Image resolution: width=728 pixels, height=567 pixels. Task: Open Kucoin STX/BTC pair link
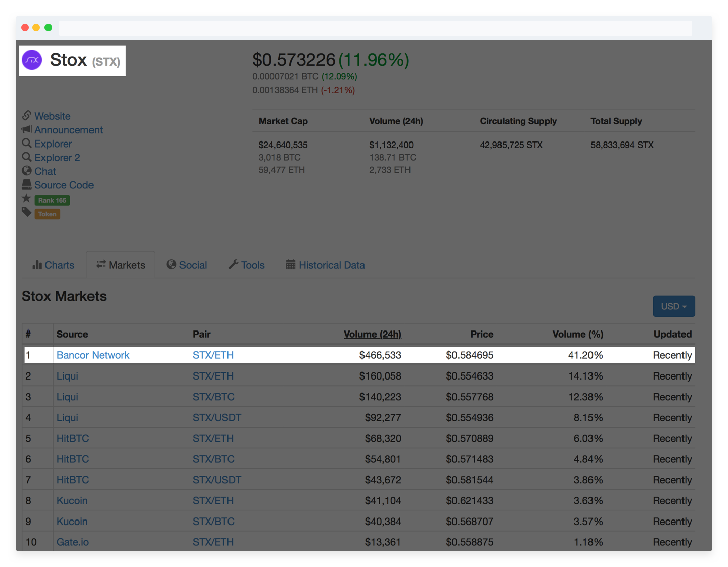(213, 521)
